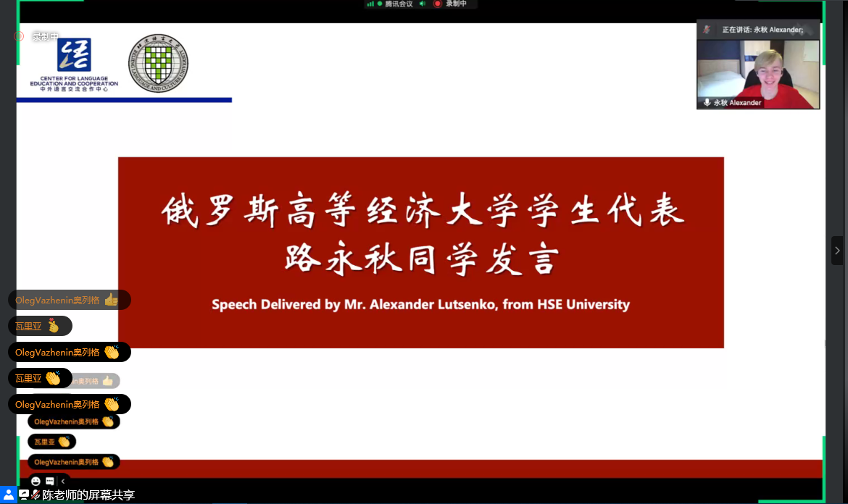Collapse the reaction bar with left chevron

pos(63,481)
